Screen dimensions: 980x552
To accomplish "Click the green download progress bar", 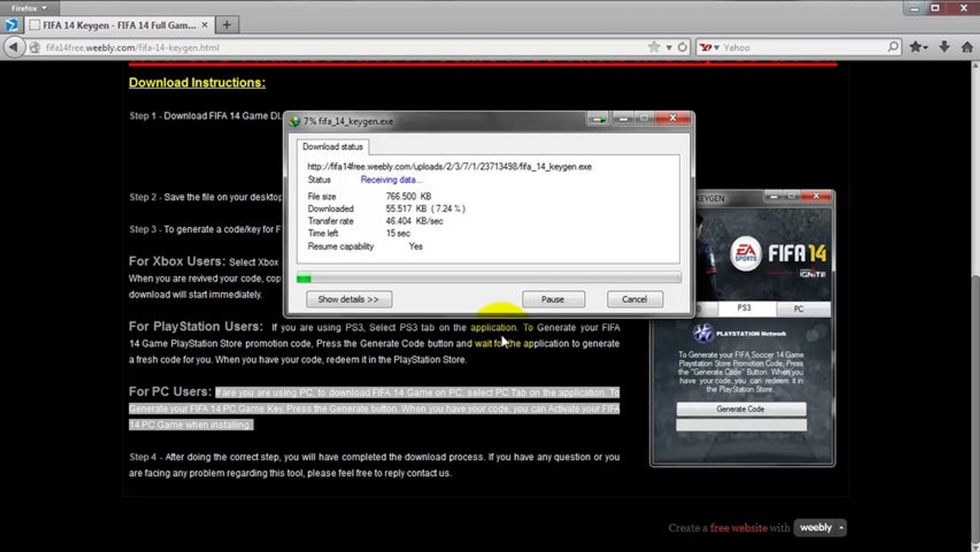I will click(489, 278).
